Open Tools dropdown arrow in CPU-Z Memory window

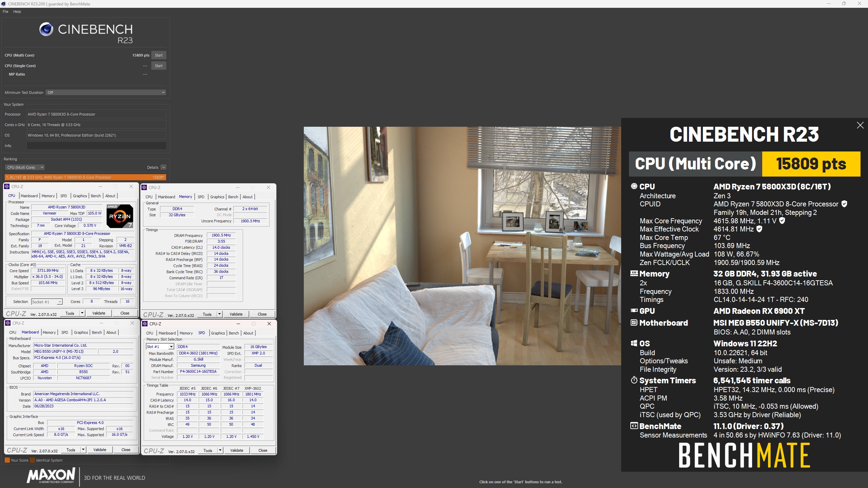219,314
